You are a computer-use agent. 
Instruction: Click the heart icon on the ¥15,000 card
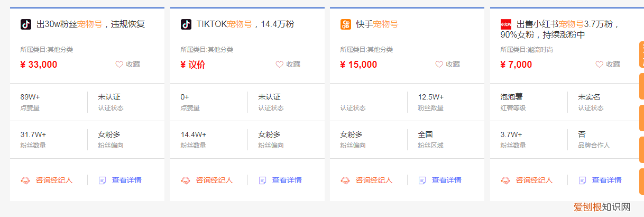[439, 65]
